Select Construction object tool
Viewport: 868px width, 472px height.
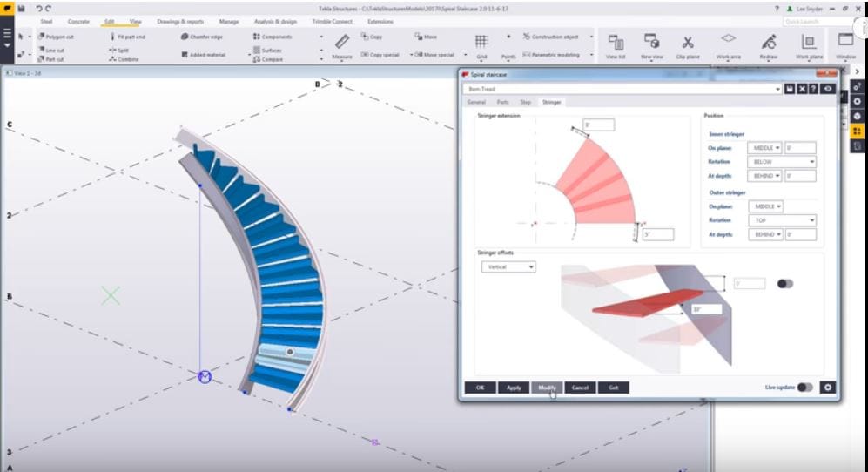point(550,37)
